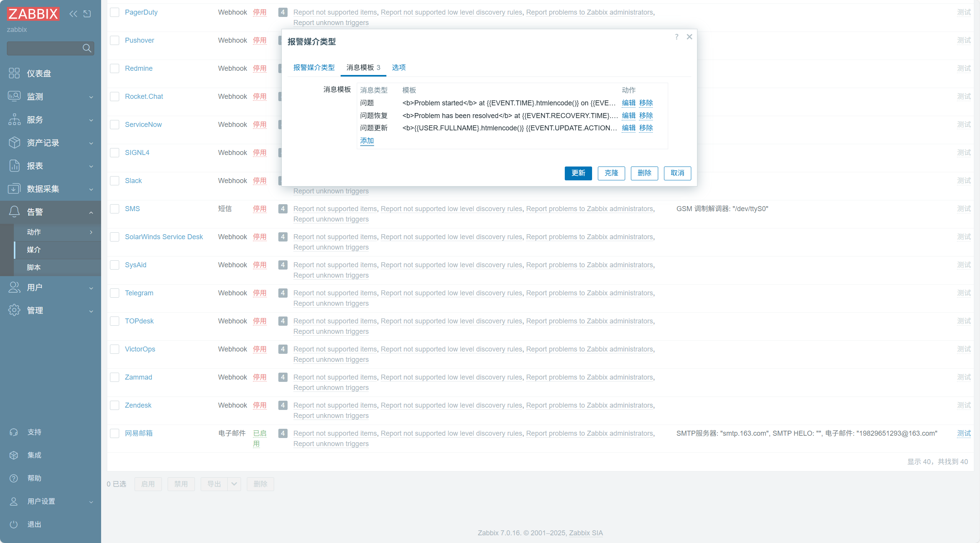The image size is (980, 543).
Task: Tick the Pushover row checkbox
Action: pos(115,40)
